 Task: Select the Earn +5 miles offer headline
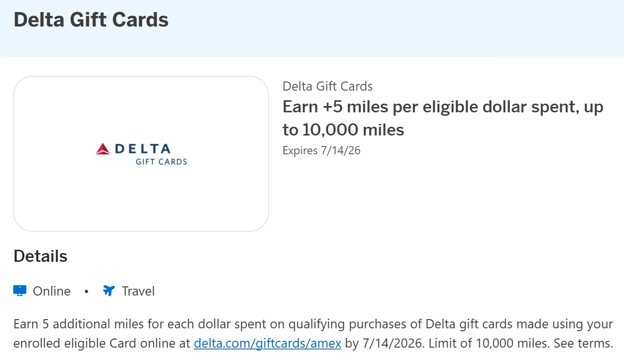[443, 118]
